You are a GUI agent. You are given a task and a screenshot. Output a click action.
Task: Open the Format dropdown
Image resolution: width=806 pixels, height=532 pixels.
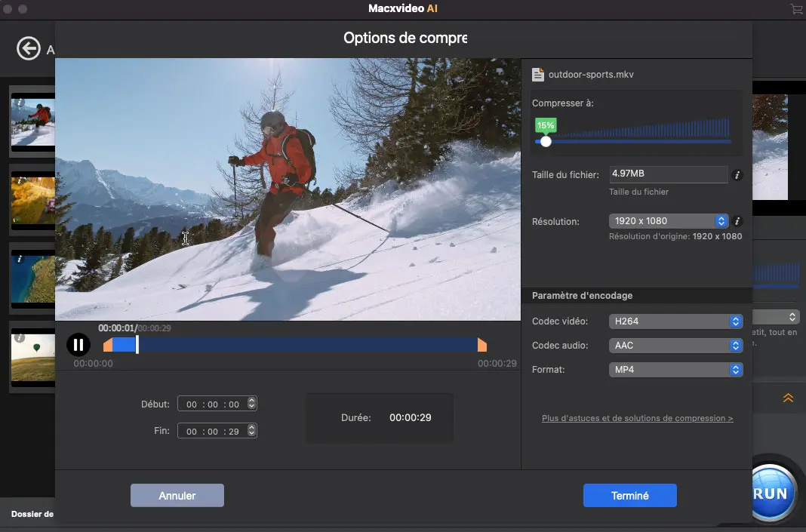[x=675, y=370]
